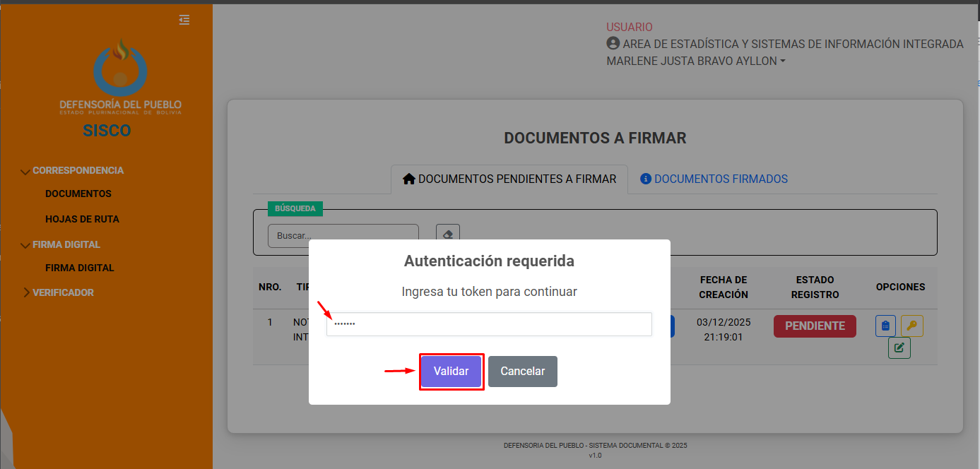This screenshot has width=980, height=469.
Task: Click the eraser clear-search icon
Action: click(x=448, y=235)
